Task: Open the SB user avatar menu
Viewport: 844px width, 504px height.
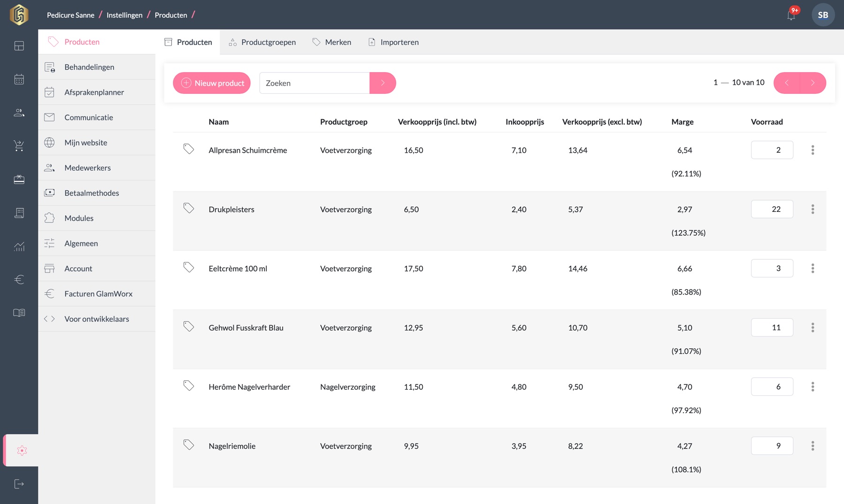Action: pyautogui.click(x=823, y=15)
